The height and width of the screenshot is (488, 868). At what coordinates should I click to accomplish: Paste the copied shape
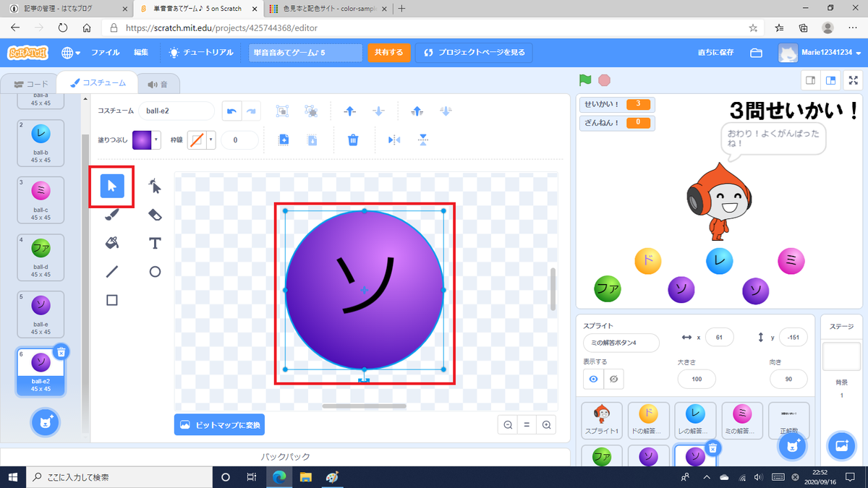point(312,140)
